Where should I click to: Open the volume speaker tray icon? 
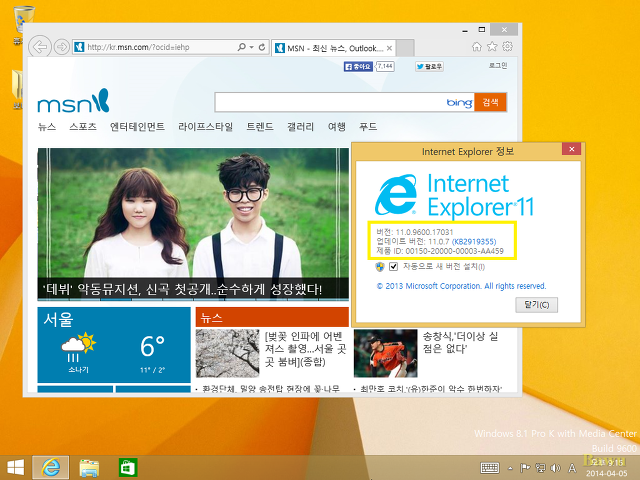coord(556,468)
